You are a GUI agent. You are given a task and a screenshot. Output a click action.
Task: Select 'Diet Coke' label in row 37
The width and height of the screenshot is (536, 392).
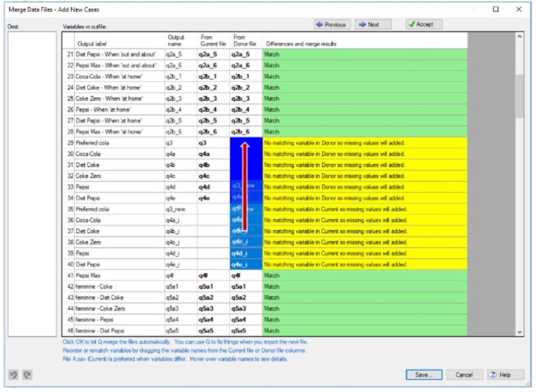click(x=87, y=231)
